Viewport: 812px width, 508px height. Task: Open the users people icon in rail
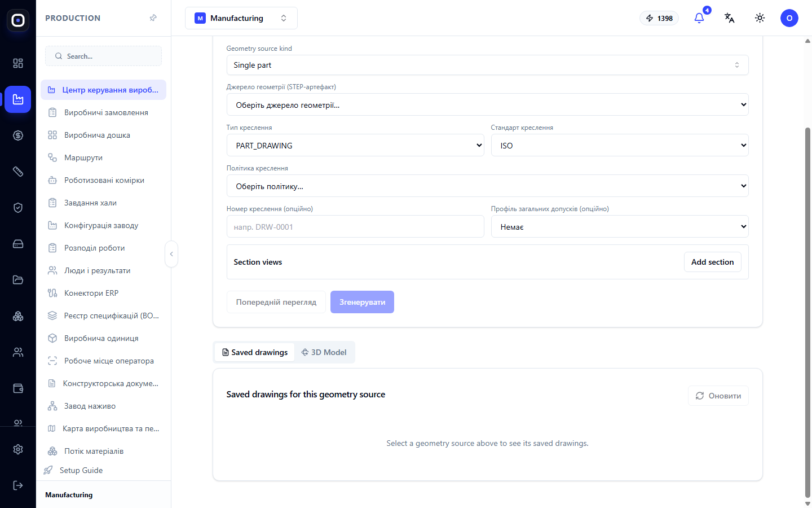(x=18, y=352)
